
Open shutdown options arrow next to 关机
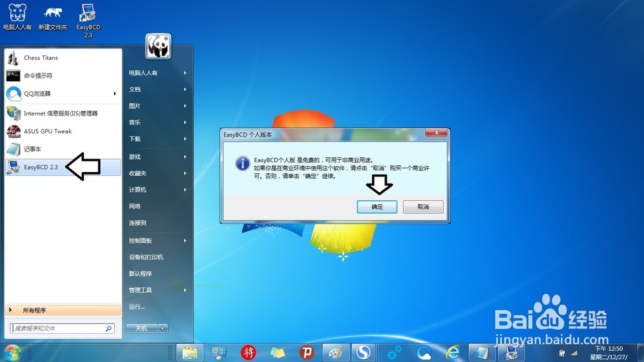click(163, 329)
